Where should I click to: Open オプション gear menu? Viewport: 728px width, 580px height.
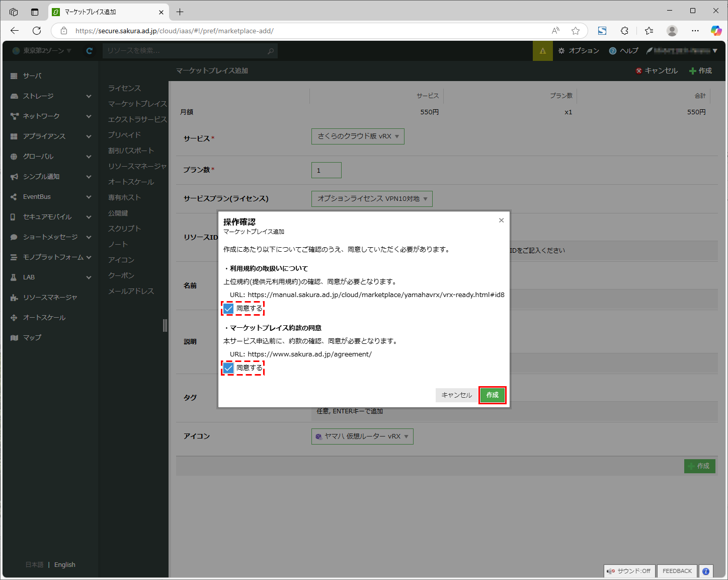point(579,51)
